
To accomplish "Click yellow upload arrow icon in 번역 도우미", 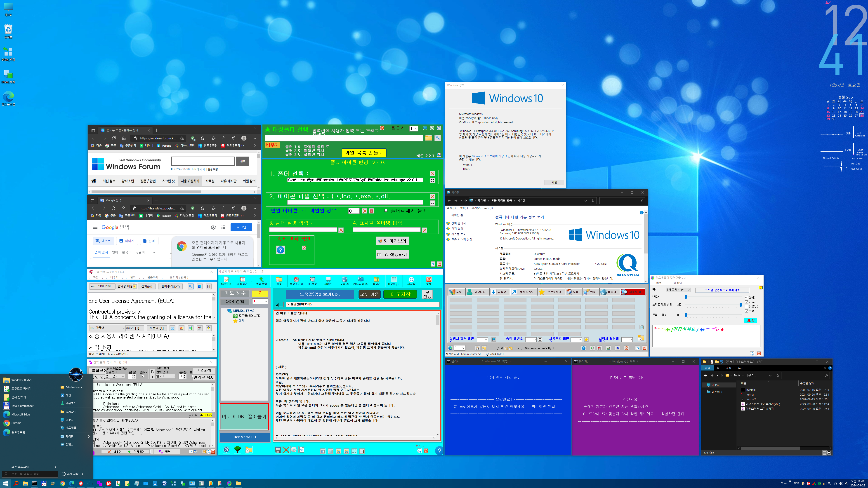I will click(x=209, y=328).
